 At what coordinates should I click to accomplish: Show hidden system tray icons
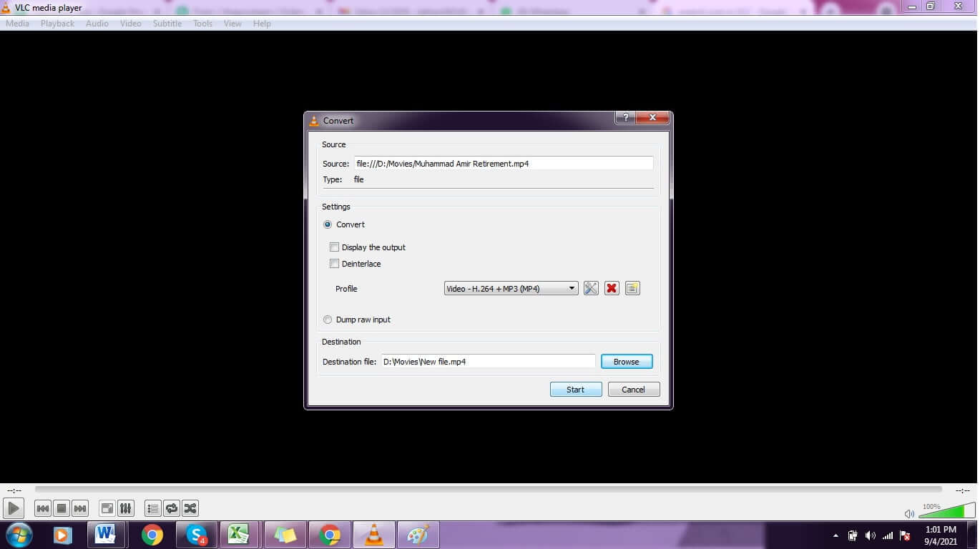(836, 535)
